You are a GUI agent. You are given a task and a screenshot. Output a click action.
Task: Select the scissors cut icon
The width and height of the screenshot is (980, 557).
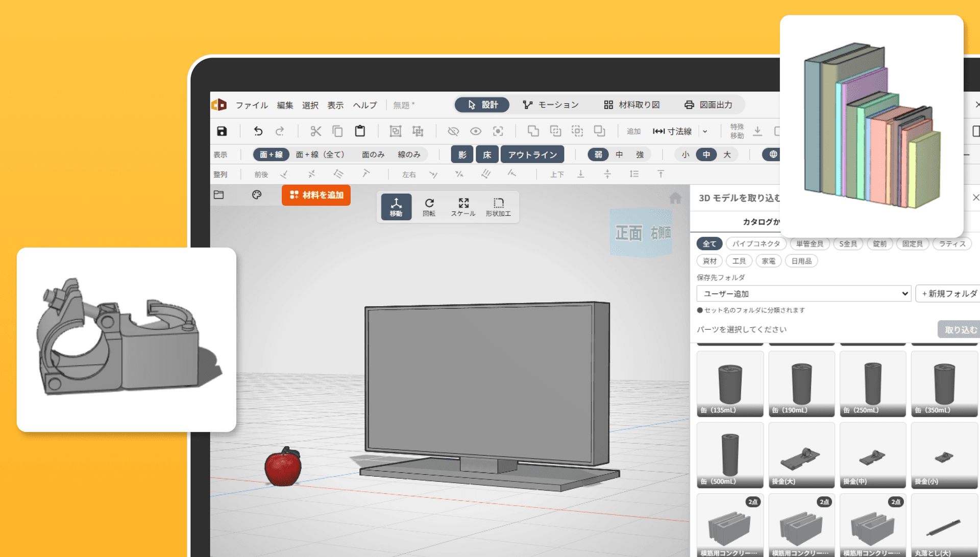(x=315, y=131)
